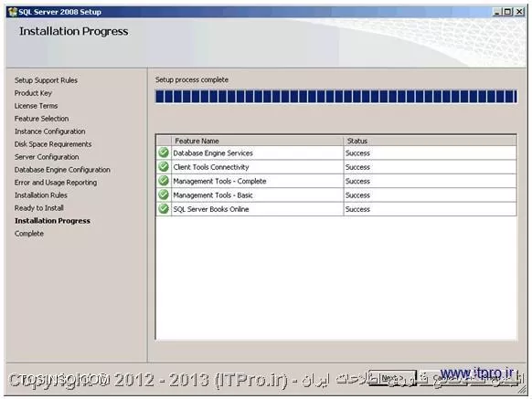This screenshot has width=532, height=399.
Task: Select the Setup Support Rules step
Action: [x=46, y=80]
